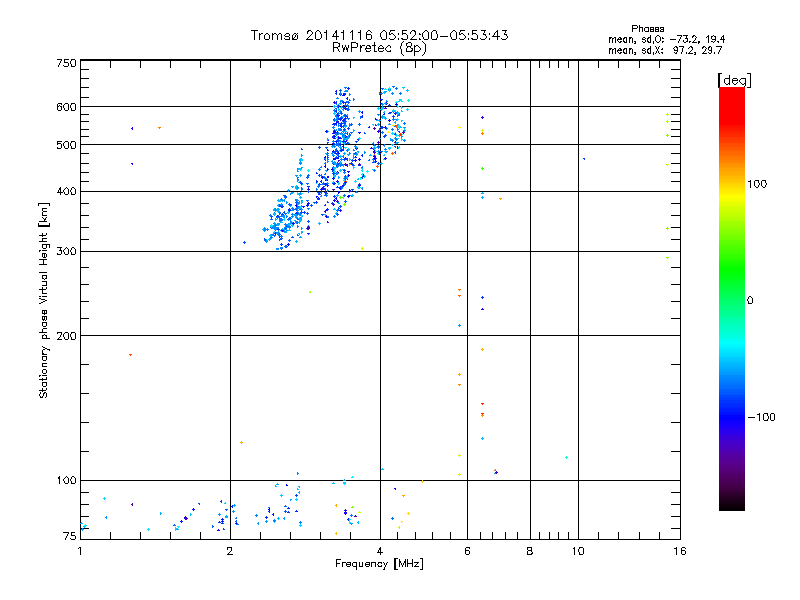Screen dimensions: 800x600
Task: Click the y-axis tick label '400'
Action: pyautogui.click(x=66, y=191)
